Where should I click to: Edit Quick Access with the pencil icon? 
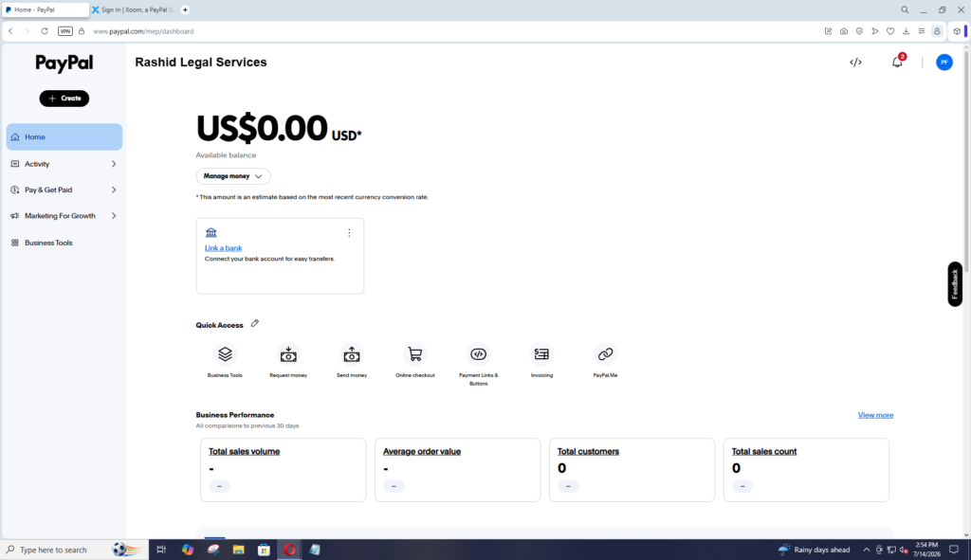click(x=254, y=324)
